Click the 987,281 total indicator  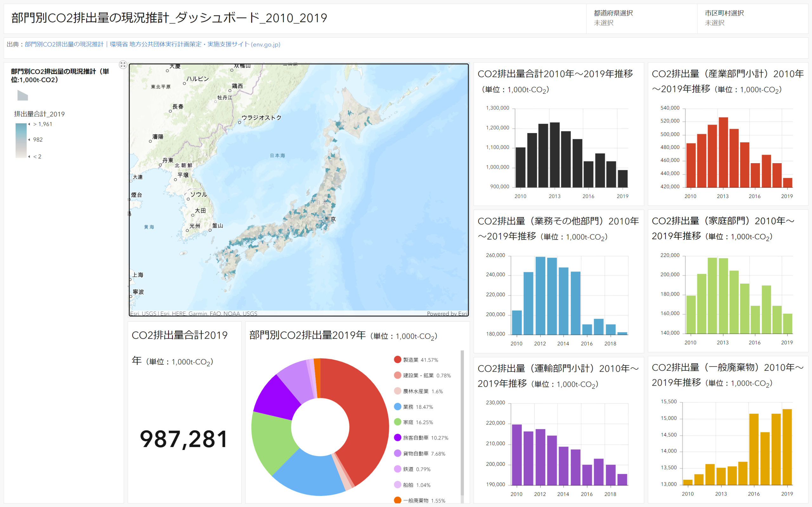click(184, 439)
